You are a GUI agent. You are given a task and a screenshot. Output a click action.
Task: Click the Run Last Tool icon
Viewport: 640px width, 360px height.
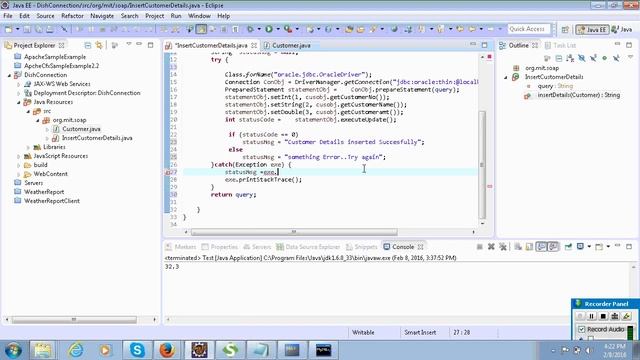coord(288,29)
